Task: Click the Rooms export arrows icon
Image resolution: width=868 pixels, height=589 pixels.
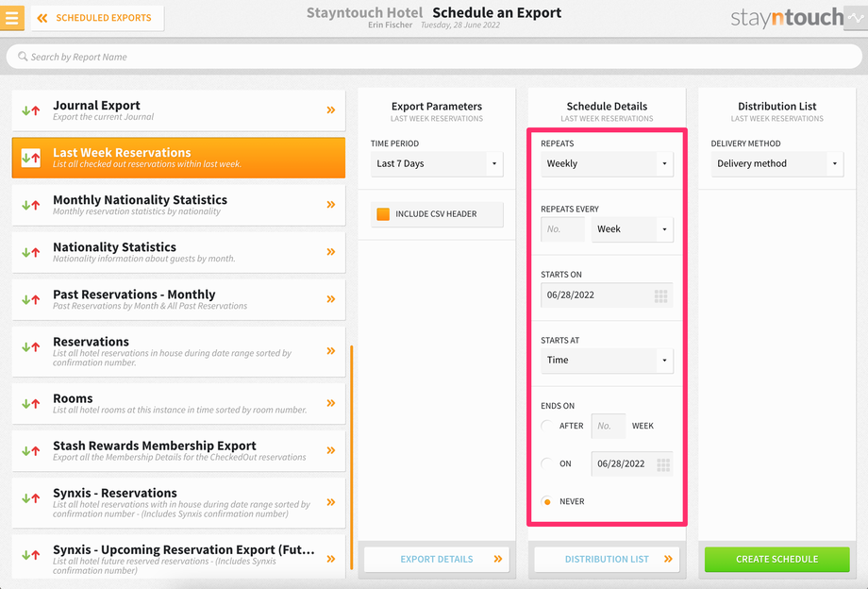Action: (31, 404)
